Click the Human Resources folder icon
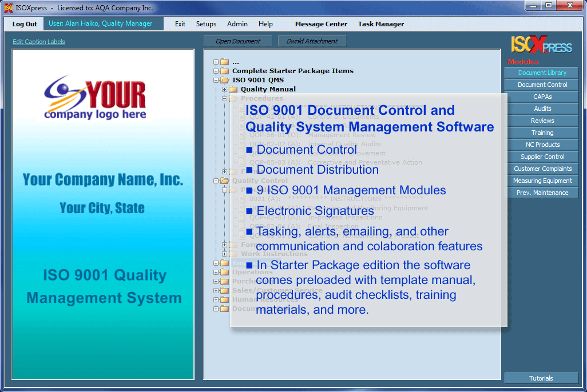The height and width of the screenshot is (392, 587). (224, 299)
